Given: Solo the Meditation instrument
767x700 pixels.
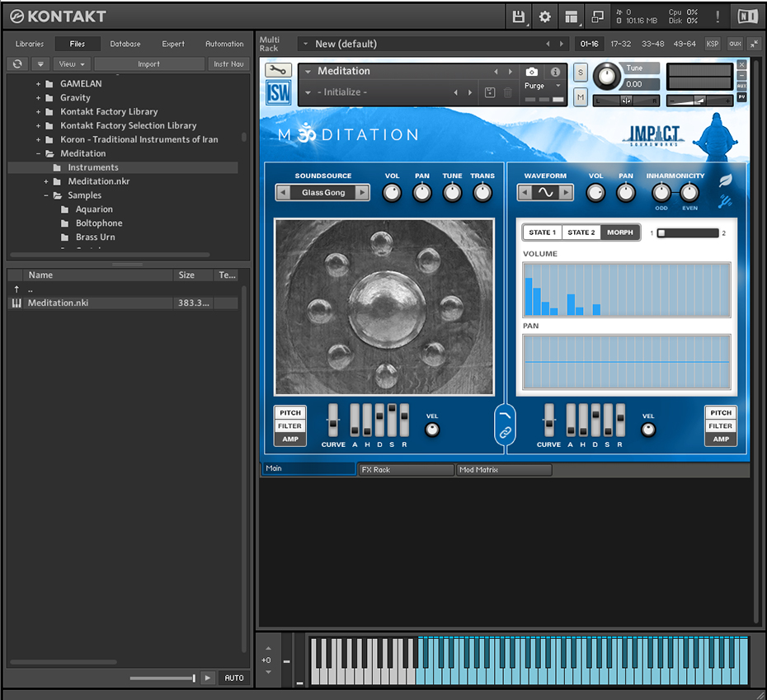Looking at the screenshot, I should (x=581, y=73).
